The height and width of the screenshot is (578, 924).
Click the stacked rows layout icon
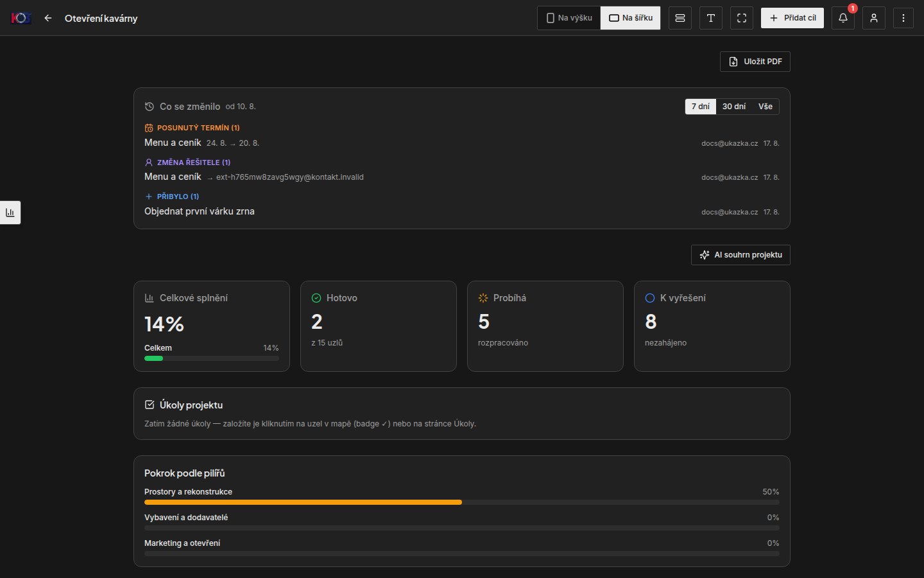680,18
